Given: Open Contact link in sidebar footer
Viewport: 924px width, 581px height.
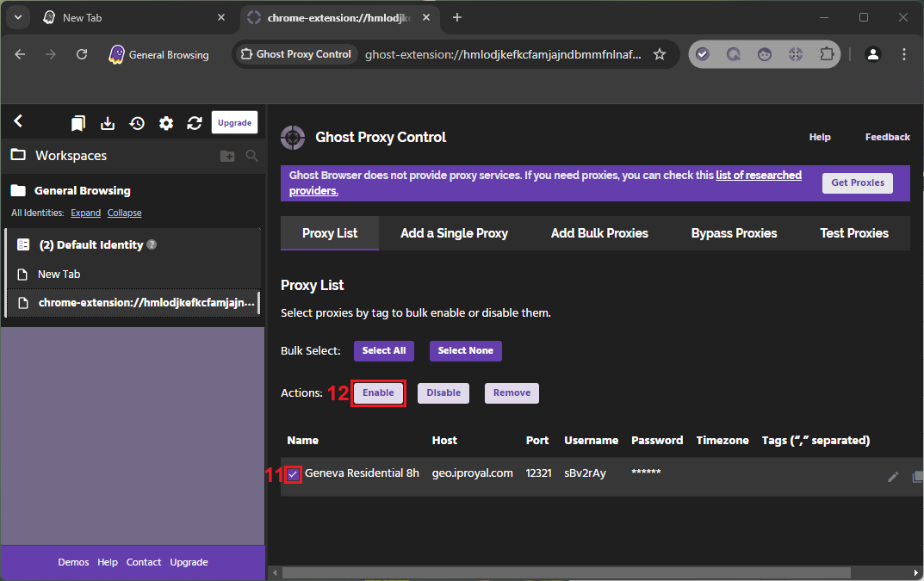Looking at the screenshot, I should pos(143,562).
